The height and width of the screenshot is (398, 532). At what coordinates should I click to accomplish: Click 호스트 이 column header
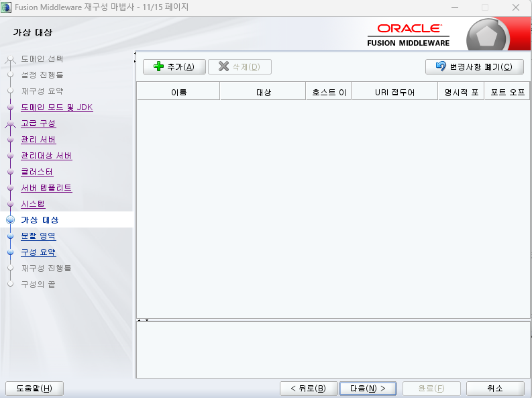[x=329, y=92]
